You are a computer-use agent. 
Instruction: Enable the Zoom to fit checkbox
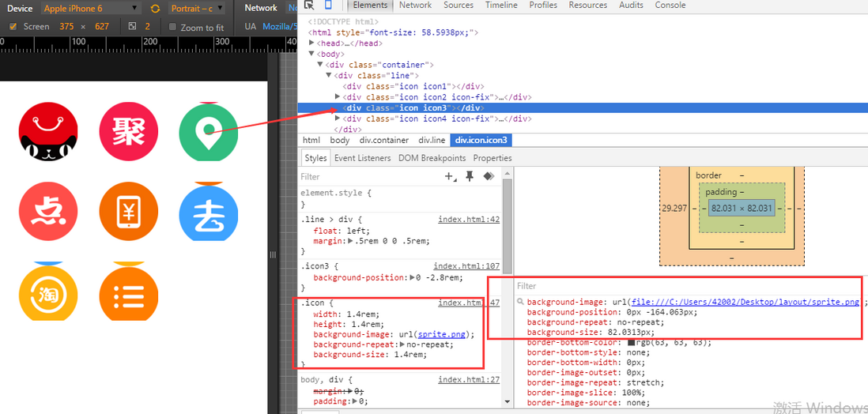pyautogui.click(x=172, y=27)
